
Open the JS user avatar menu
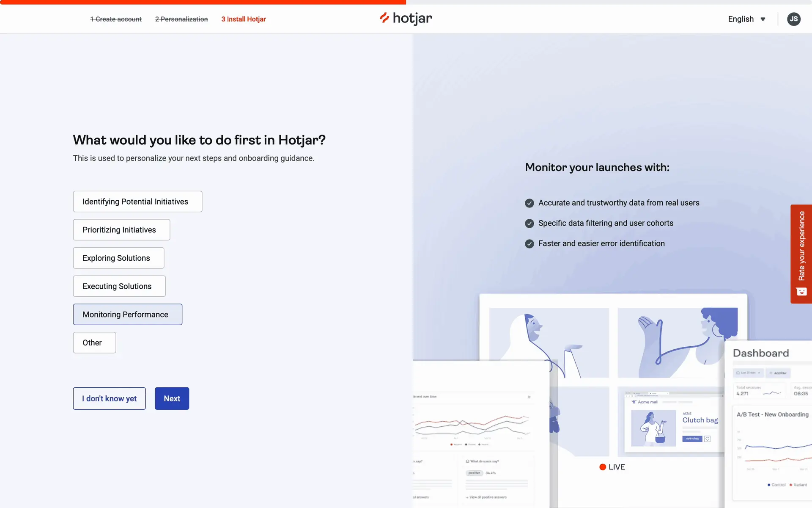pyautogui.click(x=793, y=19)
